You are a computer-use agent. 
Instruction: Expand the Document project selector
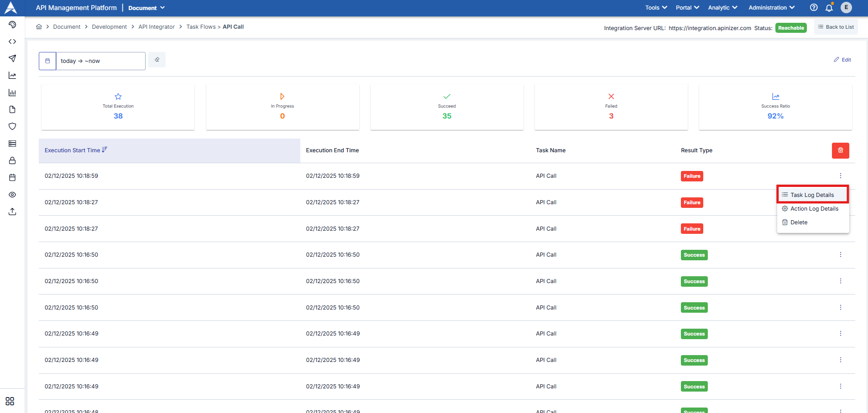pyautogui.click(x=146, y=8)
